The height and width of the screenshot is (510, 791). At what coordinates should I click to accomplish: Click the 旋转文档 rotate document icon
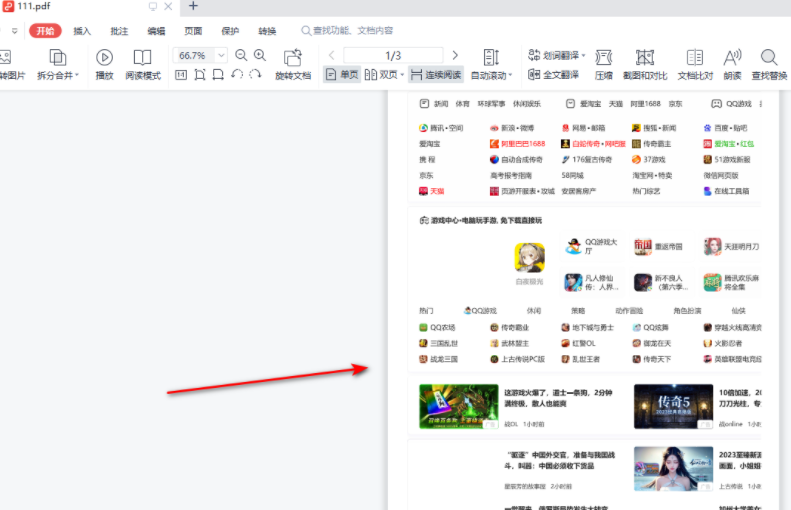click(293, 58)
